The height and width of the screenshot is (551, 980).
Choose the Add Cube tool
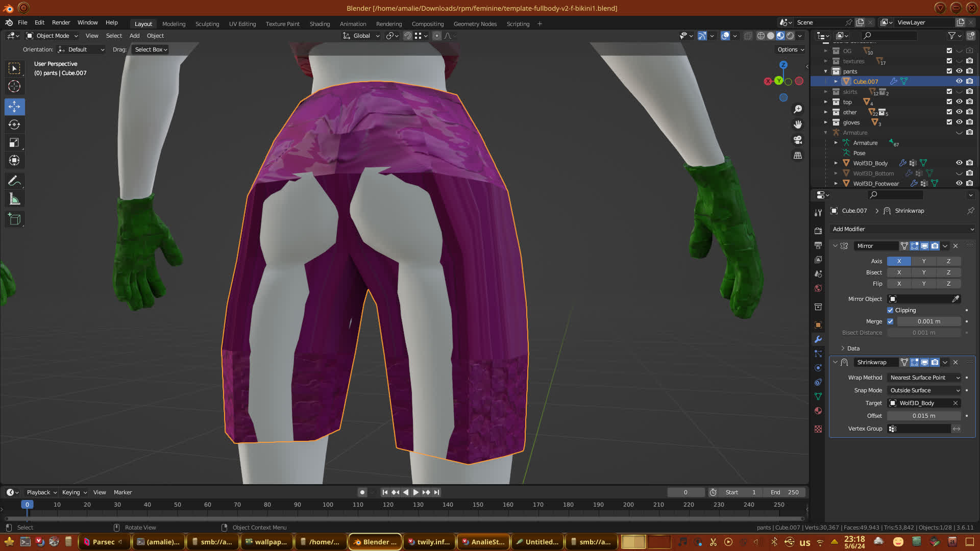(14, 220)
